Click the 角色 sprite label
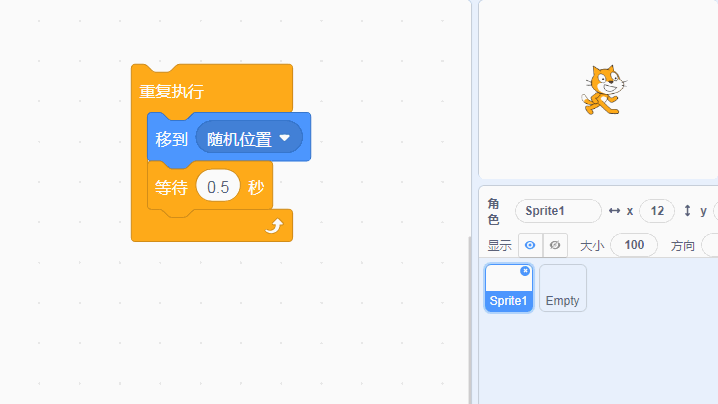718x404 pixels. tap(493, 212)
